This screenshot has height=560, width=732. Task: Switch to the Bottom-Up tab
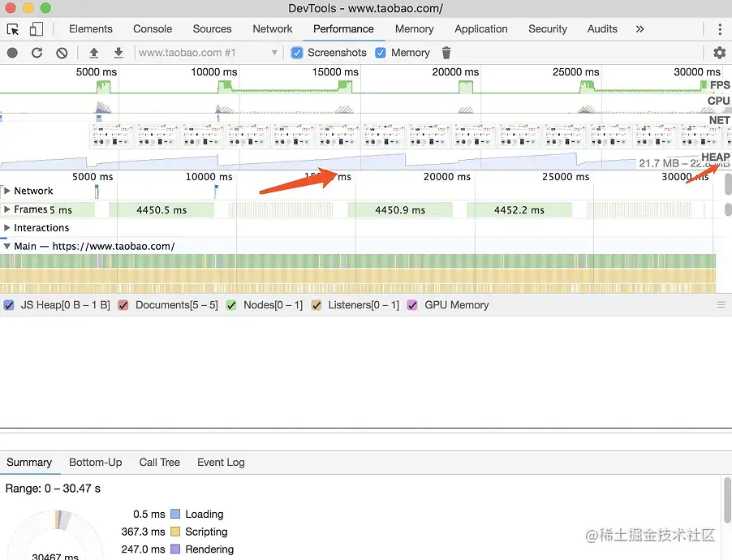click(95, 463)
